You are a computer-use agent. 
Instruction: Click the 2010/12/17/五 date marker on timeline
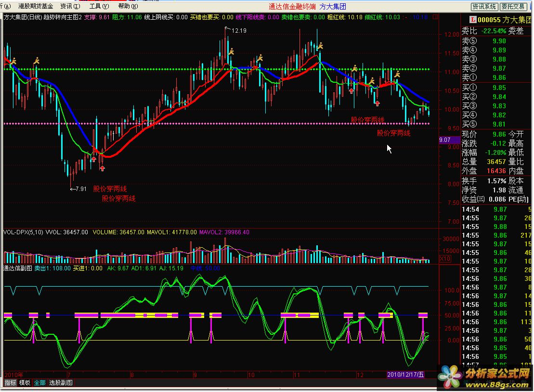click(405, 374)
